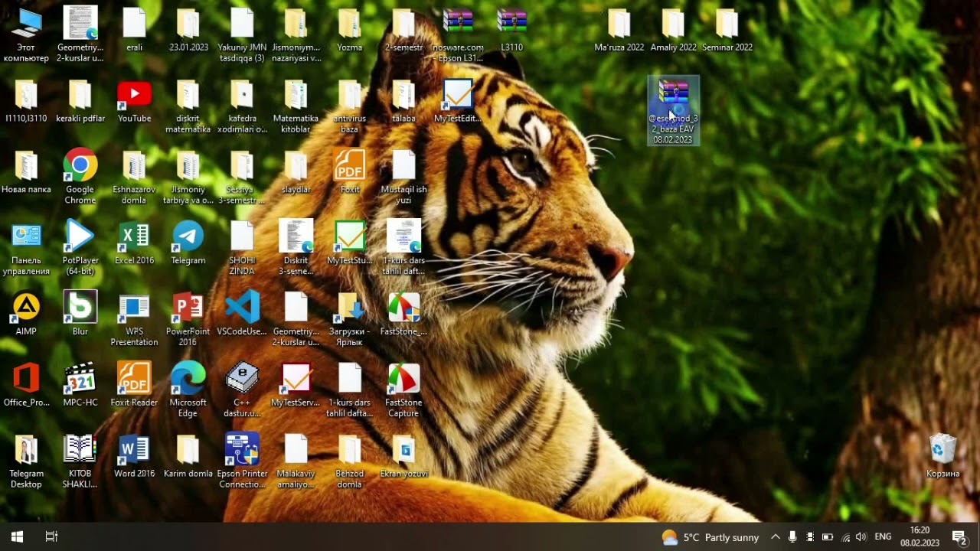
Task: Select the Word 2016 shortcut
Action: 134,457
